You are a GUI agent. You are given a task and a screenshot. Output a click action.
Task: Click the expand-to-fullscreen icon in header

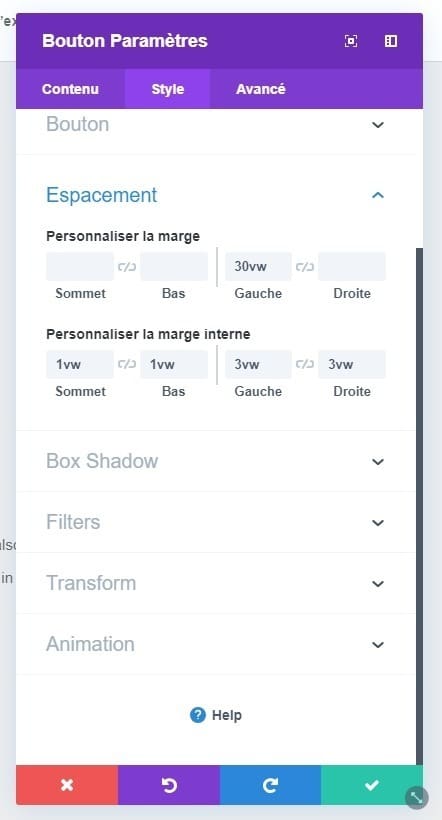[351, 41]
